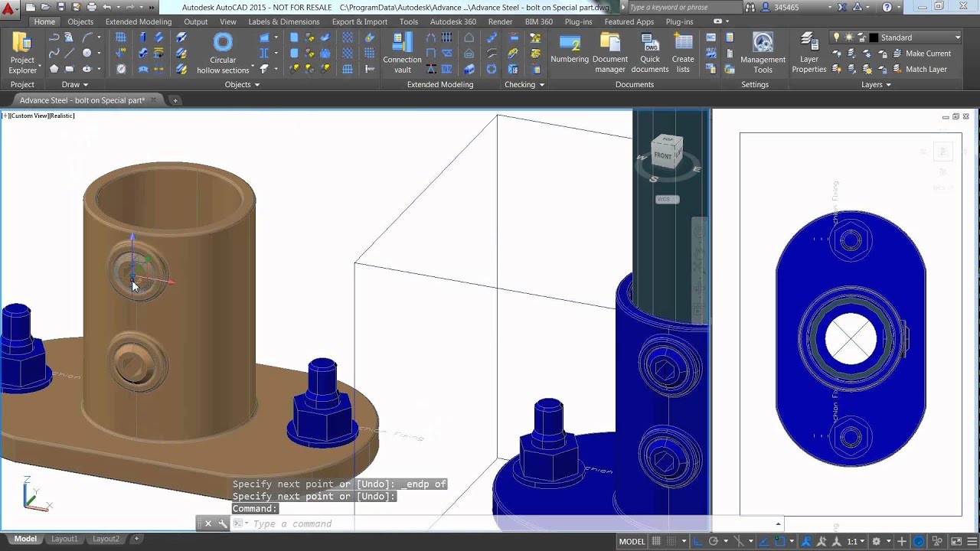Click the Type a command input field

coord(509,523)
